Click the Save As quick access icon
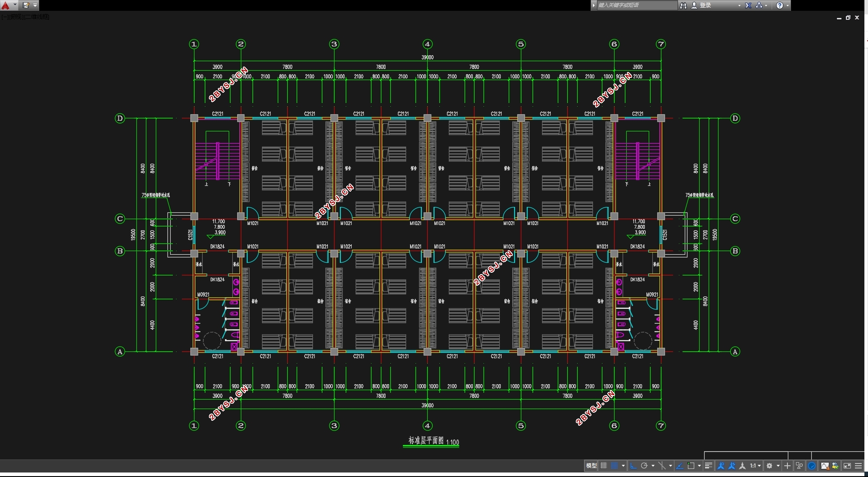Image resolution: width=868 pixels, height=477 pixels. tap(26, 5)
